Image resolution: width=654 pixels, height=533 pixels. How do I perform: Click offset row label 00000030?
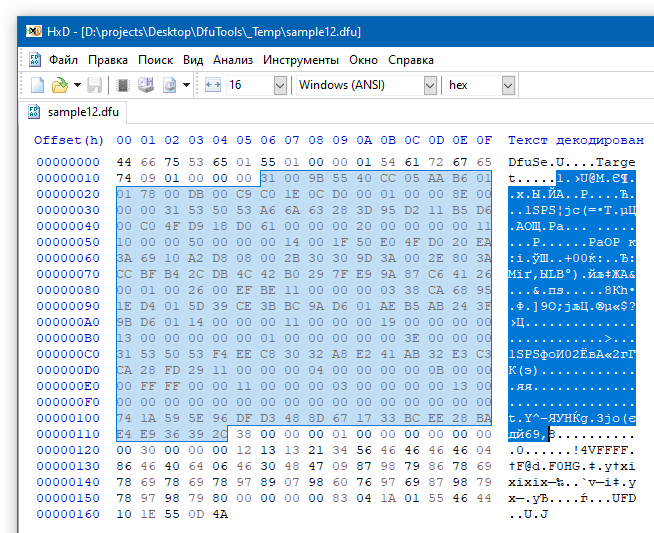point(68,210)
